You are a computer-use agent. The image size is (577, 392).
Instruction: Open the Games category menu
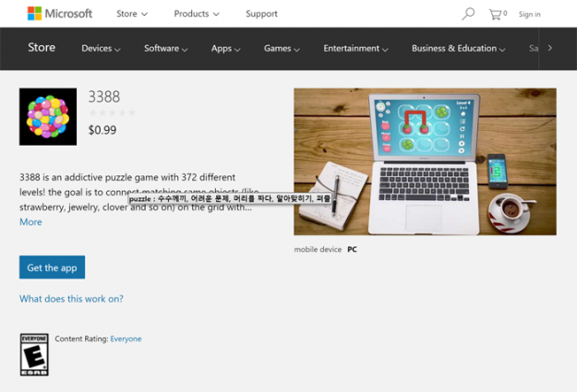(282, 49)
